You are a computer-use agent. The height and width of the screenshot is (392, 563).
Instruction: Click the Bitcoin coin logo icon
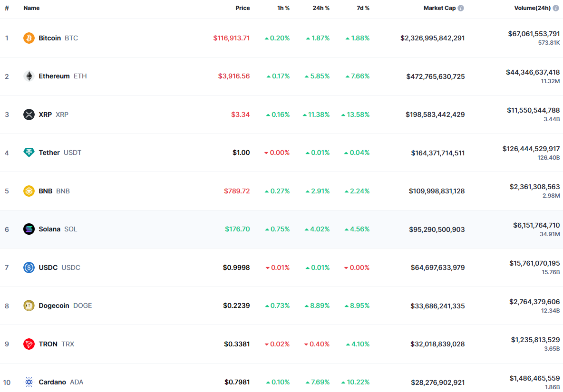pos(29,38)
